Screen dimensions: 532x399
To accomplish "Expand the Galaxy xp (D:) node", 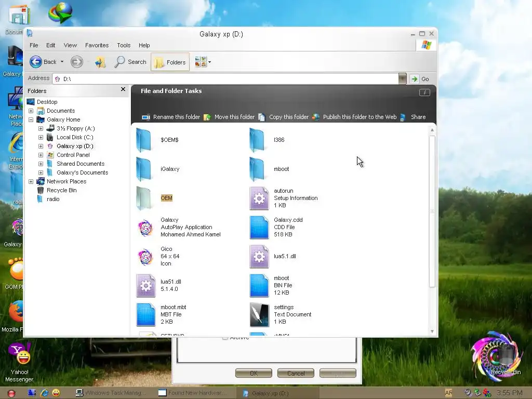I will [x=41, y=146].
